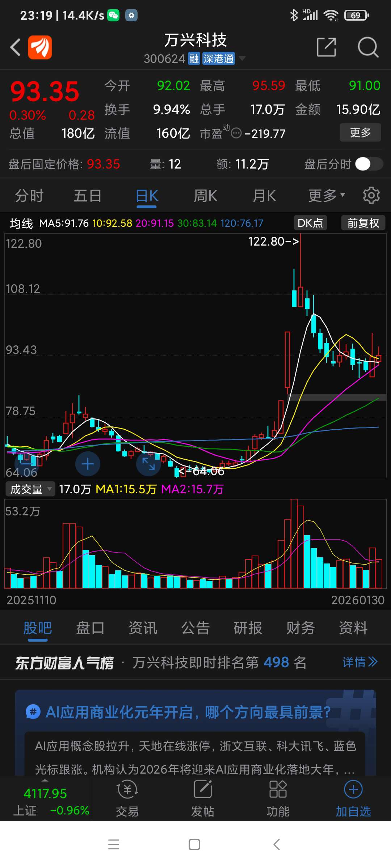Screen dimensions: 391x868
Task: Open the 资讯 tab
Action: pos(143,628)
